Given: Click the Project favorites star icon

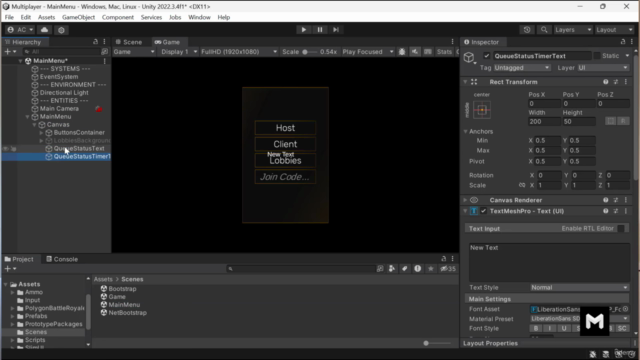Looking at the screenshot, I should point(431,269).
